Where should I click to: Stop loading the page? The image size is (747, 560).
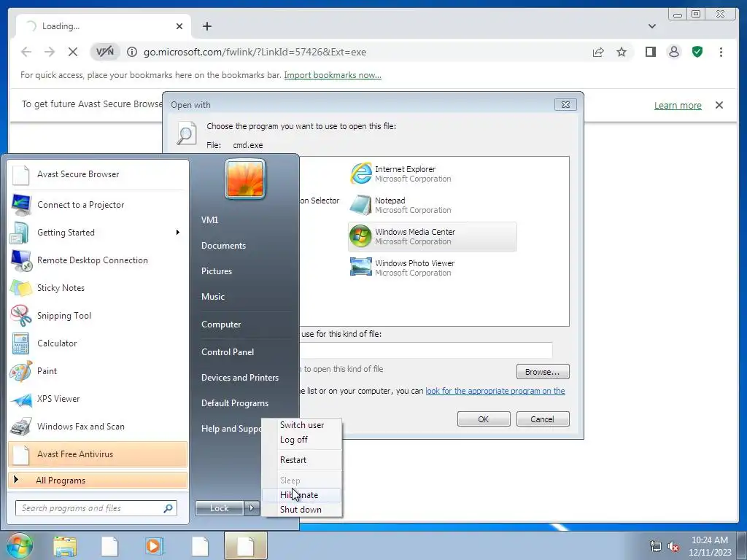pos(73,52)
